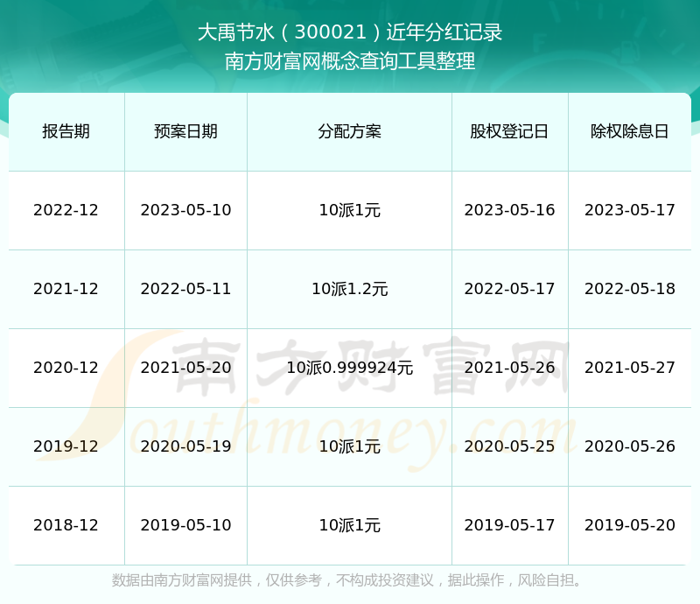
Task: Click the 2020-05-26 ex-dividend date cell
Action: click(630, 446)
